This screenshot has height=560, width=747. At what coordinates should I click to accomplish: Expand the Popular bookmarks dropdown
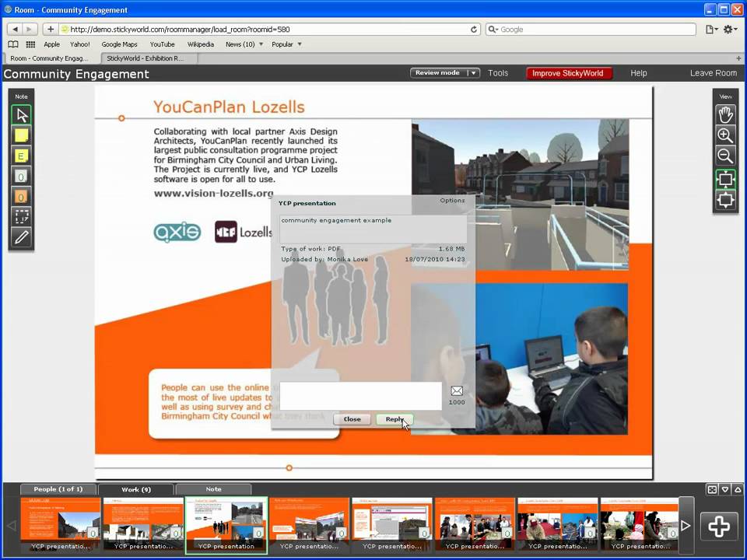pos(300,44)
